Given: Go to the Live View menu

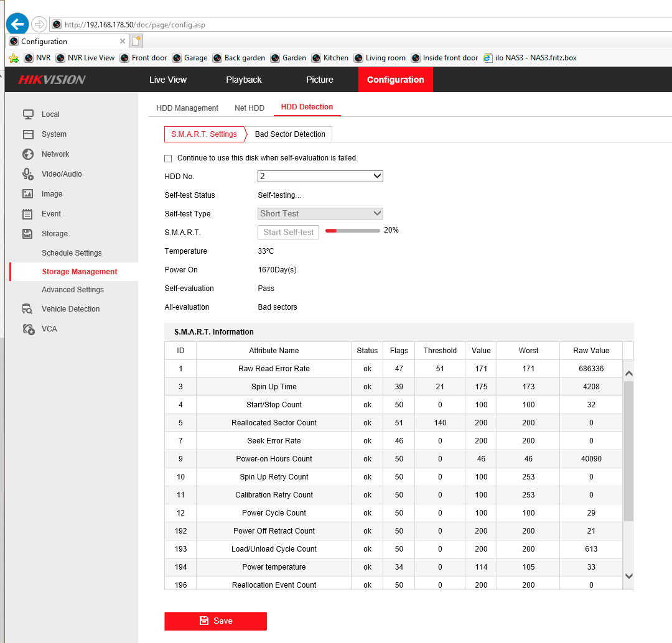Looking at the screenshot, I should coord(168,80).
